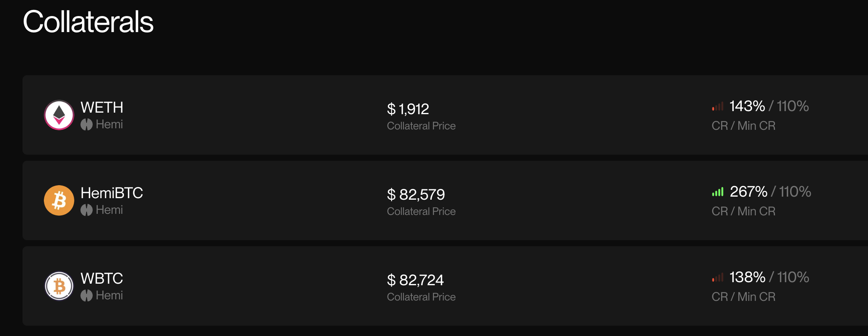Click the Hemi network icon under HemiBTC

[87, 210]
